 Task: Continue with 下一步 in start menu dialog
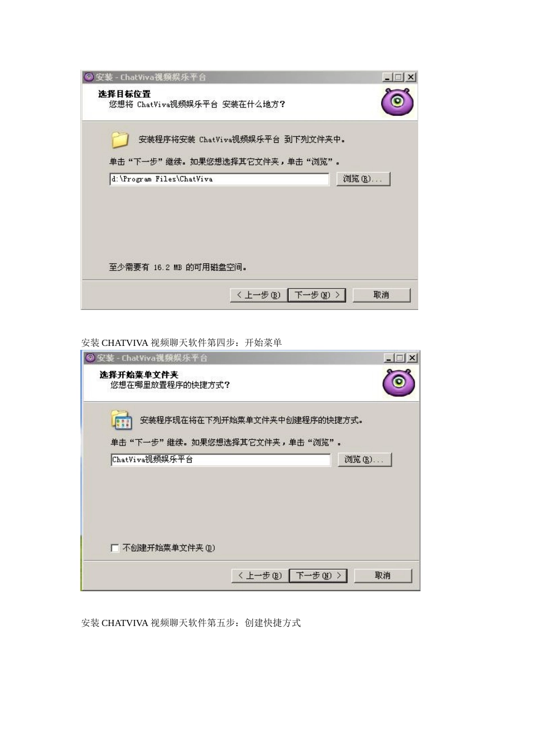click(x=319, y=575)
